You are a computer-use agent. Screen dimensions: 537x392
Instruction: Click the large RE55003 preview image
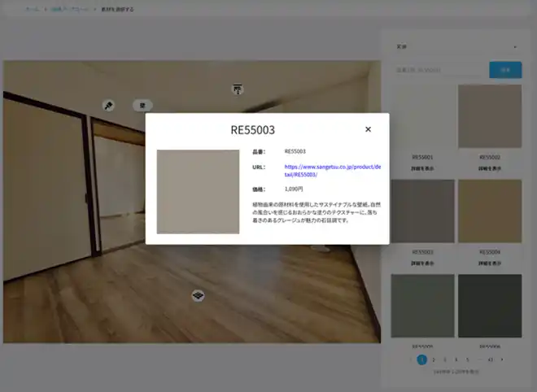[x=198, y=192]
